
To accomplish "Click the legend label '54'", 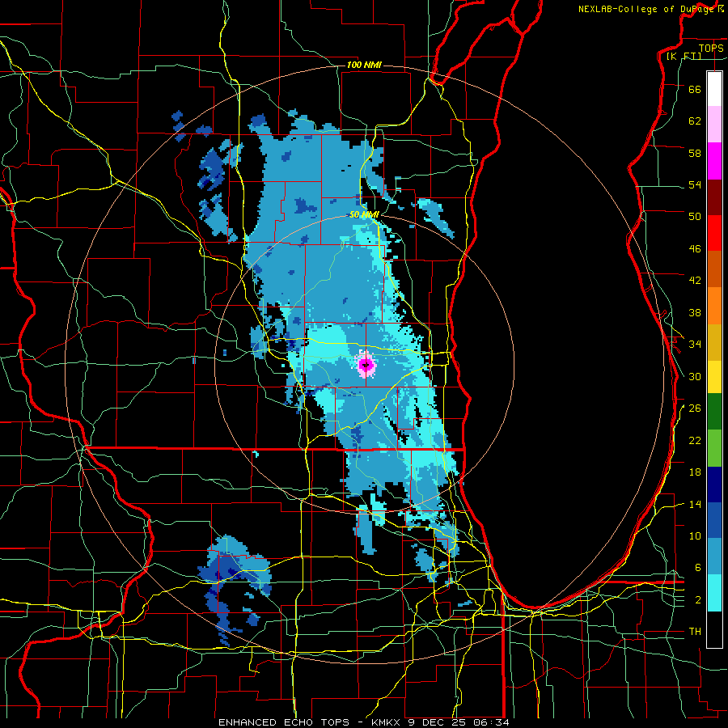I will coord(695,184).
